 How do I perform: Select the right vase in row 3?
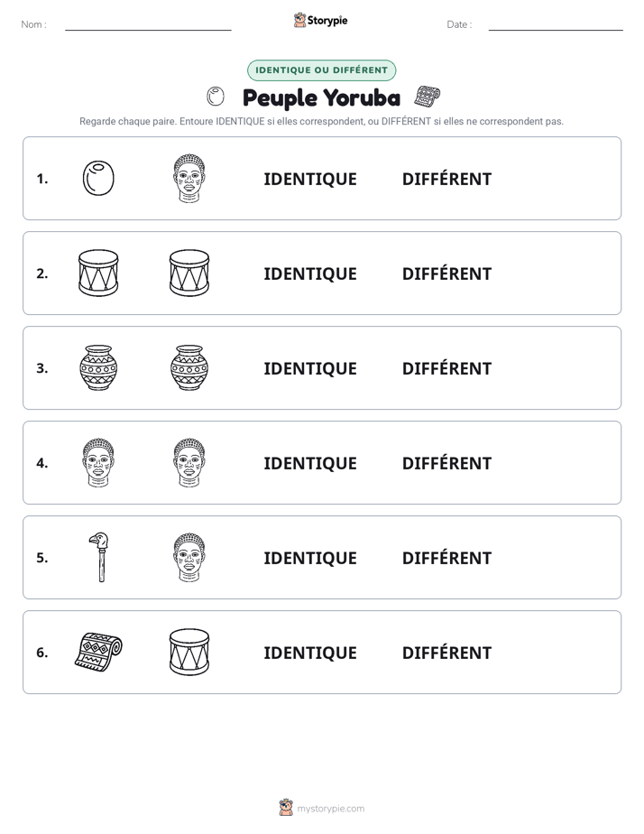pyautogui.click(x=189, y=368)
